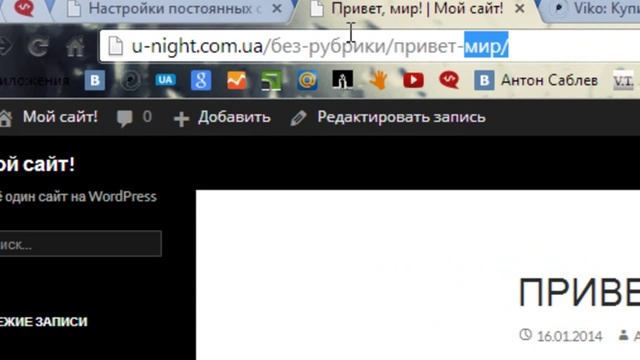Image resolution: width=640 pixels, height=360 pixels.
Task: Click the plus icon beside Добавить
Action: pyautogui.click(x=181, y=119)
